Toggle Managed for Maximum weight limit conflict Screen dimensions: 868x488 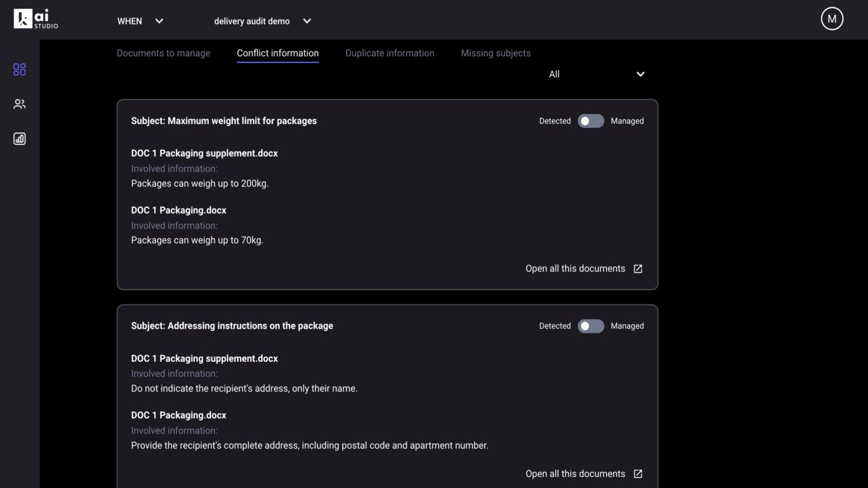(591, 121)
